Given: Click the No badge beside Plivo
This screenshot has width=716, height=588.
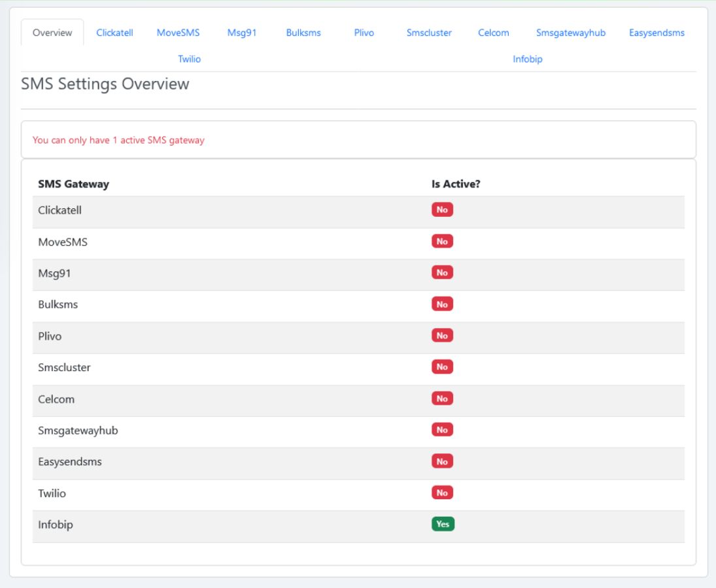Looking at the screenshot, I should click(x=442, y=336).
